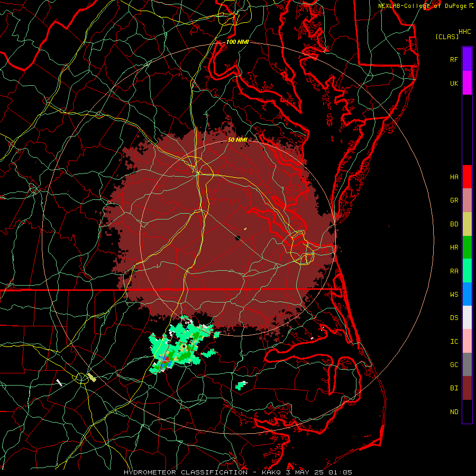Viewport: 476px width, 476px height.
Task: Click the small black gap inside brown echo
Action: coord(237,237)
